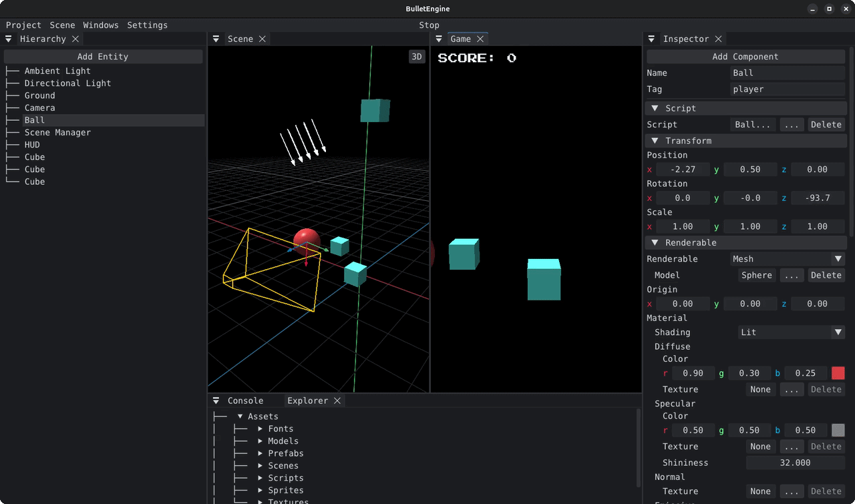Image resolution: width=855 pixels, height=504 pixels.
Task: Click the Ball script name button
Action: point(753,125)
